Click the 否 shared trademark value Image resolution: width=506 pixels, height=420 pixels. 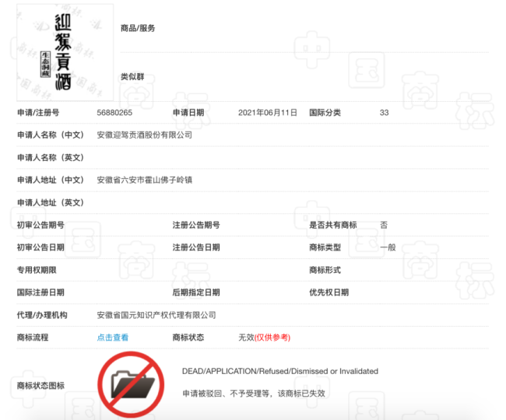[x=384, y=225]
